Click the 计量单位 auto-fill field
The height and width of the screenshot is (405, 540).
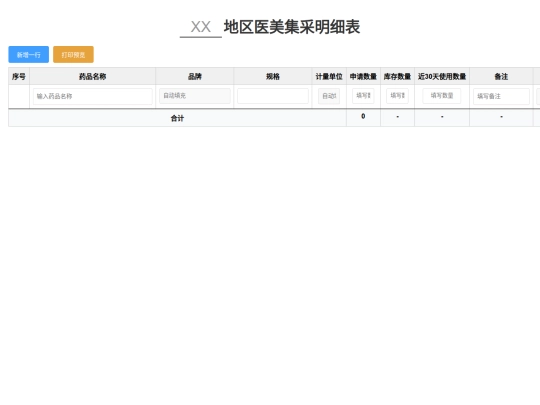tap(329, 96)
